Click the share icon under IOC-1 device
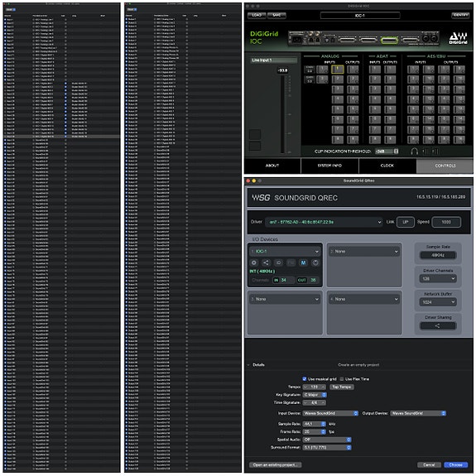Image resolution: width=476 pixels, height=476 pixels. coord(266,262)
